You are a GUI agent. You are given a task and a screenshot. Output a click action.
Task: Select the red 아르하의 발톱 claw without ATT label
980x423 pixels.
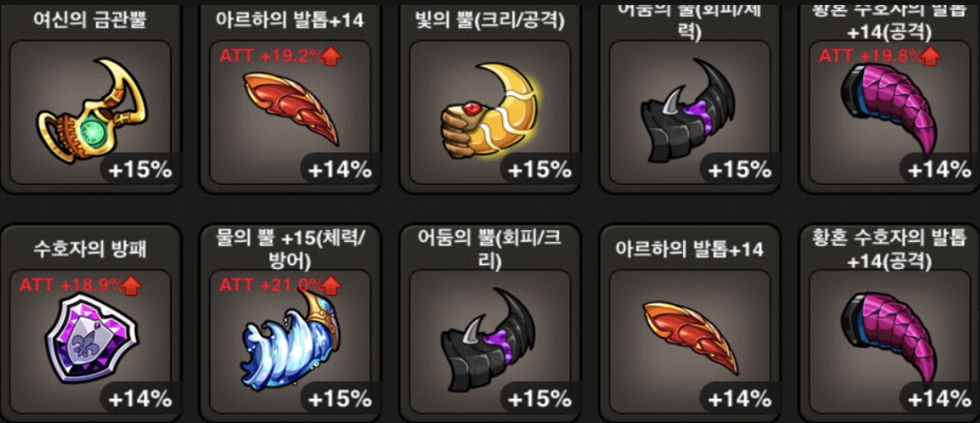coord(691,338)
